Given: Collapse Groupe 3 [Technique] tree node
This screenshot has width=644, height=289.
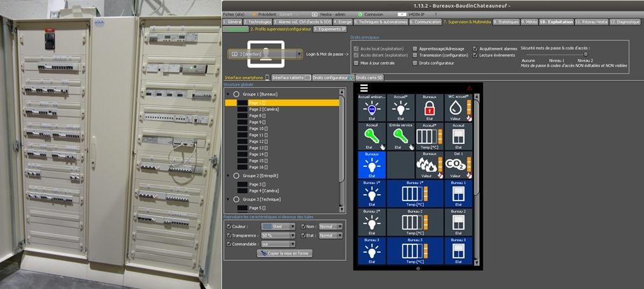Looking at the screenshot, I should click(x=228, y=199).
